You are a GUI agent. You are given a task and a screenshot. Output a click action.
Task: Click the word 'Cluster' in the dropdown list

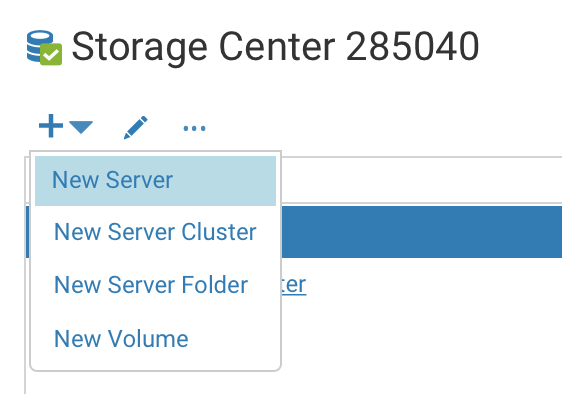(x=219, y=232)
